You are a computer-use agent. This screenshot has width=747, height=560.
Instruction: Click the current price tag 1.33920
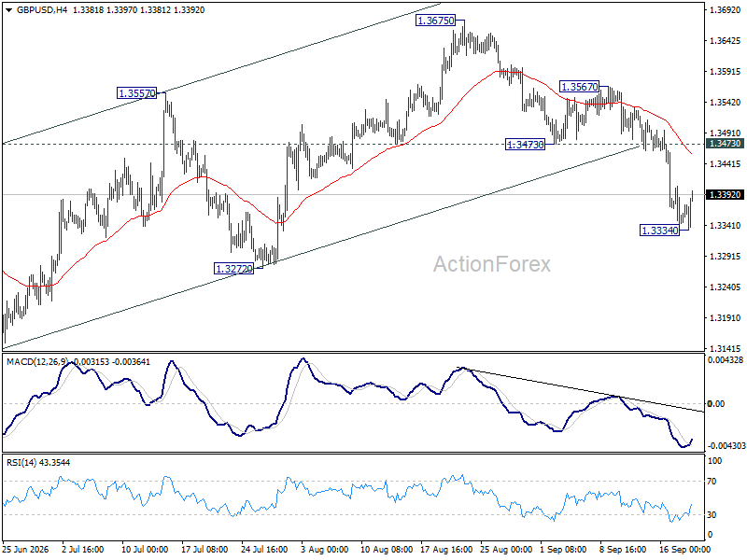pos(725,194)
